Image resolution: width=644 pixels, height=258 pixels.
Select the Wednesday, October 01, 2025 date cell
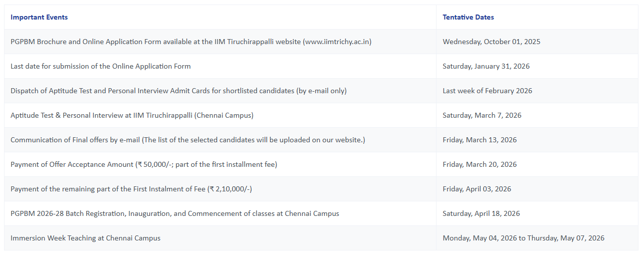tap(491, 42)
